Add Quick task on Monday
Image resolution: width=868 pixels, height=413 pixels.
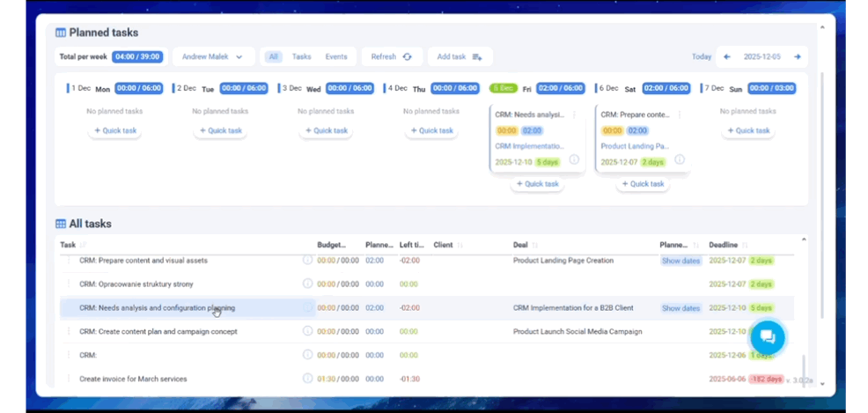tap(114, 130)
